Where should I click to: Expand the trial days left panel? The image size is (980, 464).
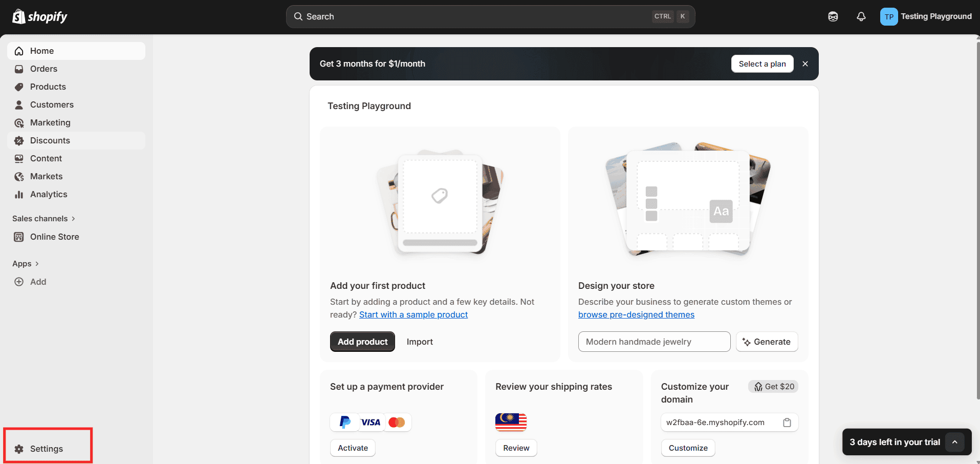click(x=954, y=442)
